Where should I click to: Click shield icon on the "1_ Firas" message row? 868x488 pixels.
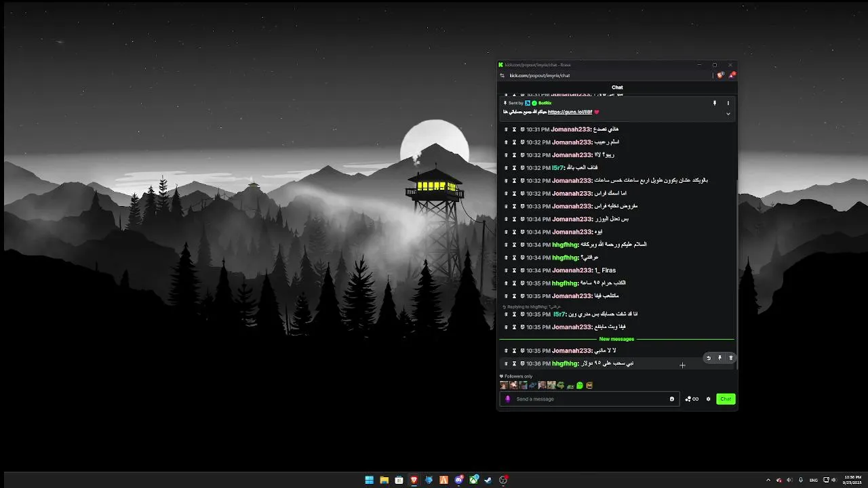(x=522, y=270)
